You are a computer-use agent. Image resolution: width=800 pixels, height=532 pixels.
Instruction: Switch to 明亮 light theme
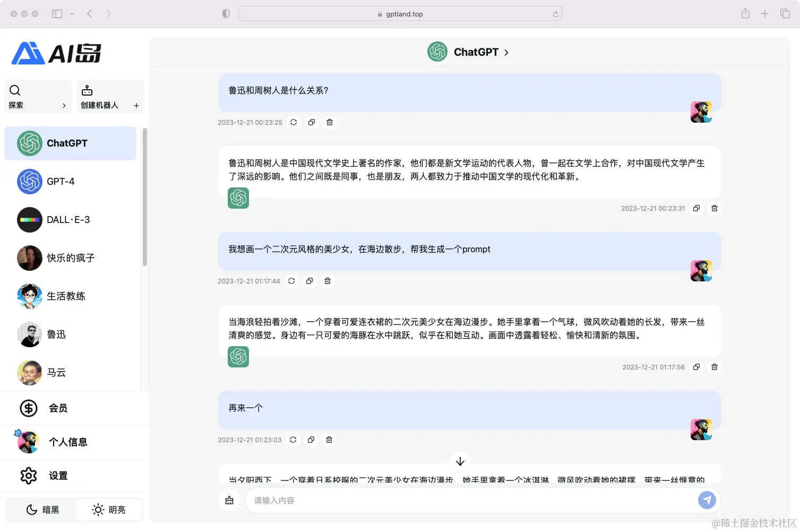click(109, 510)
